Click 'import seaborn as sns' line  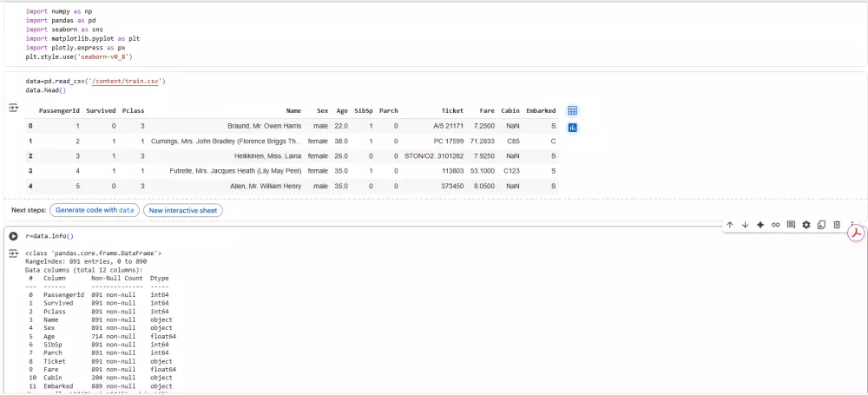pyautogui.click(x=64, y=30)
